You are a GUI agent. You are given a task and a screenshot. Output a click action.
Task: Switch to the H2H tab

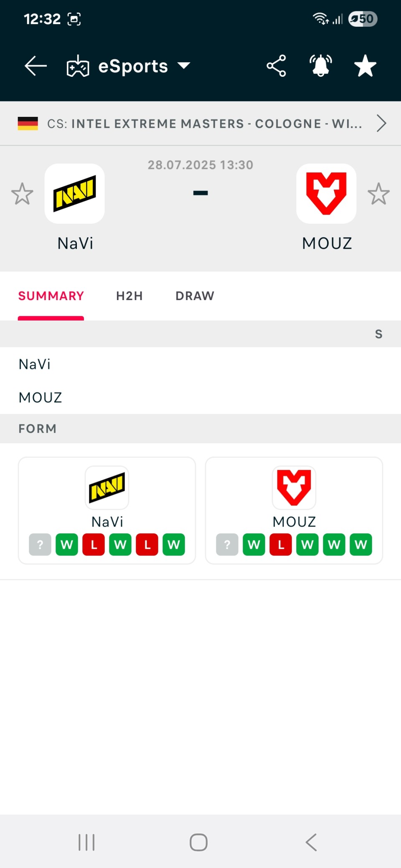point(129,296)
